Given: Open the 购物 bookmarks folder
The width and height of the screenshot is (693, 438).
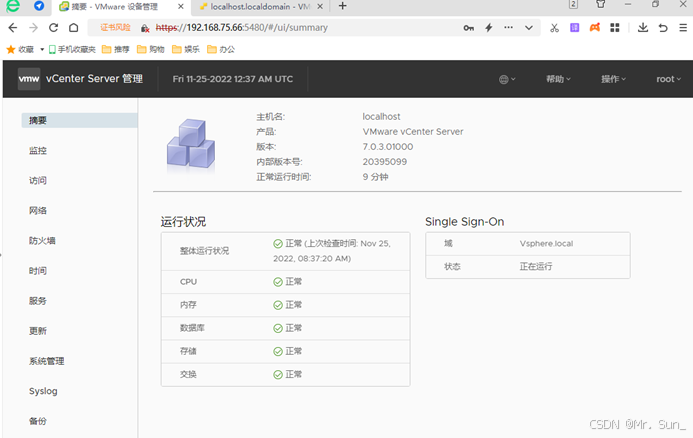Looking at the screenshot, I should 150,50.
